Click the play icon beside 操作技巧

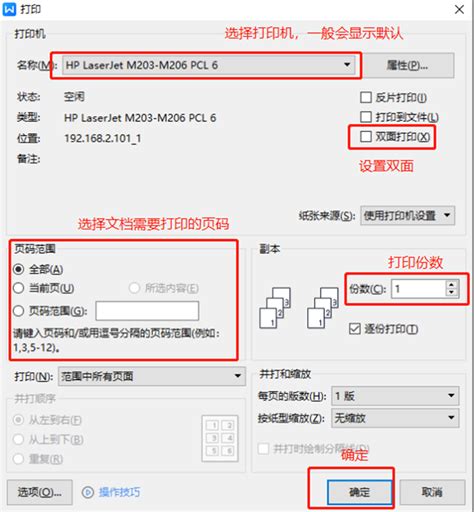click(88, 492)
